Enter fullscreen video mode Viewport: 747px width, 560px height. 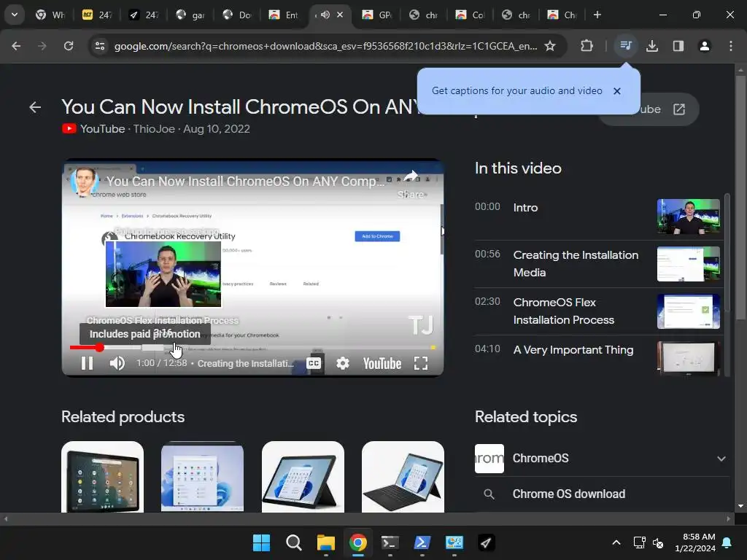pos(421,363)
